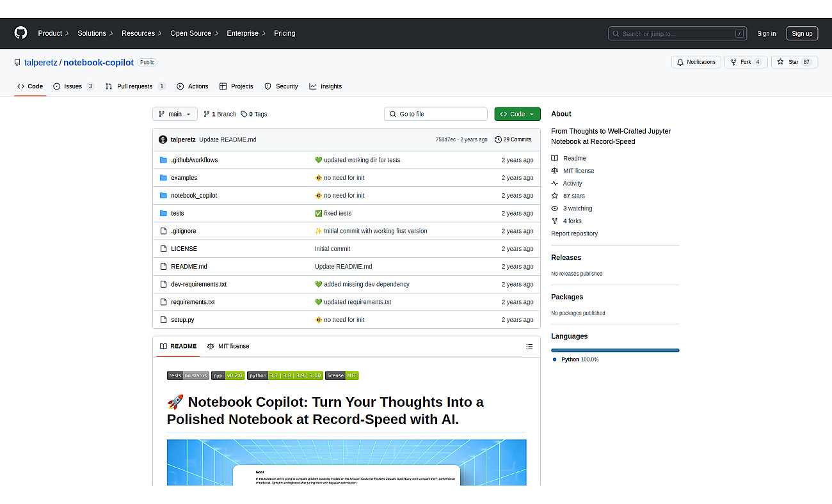Expand the Enterprise menu
832x504 pixels.
click(246, 33)
